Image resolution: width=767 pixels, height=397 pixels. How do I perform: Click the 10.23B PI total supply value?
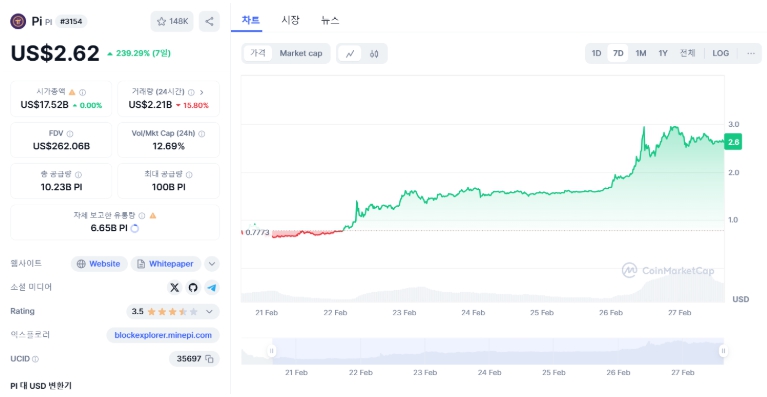click(x=61, y=187)
